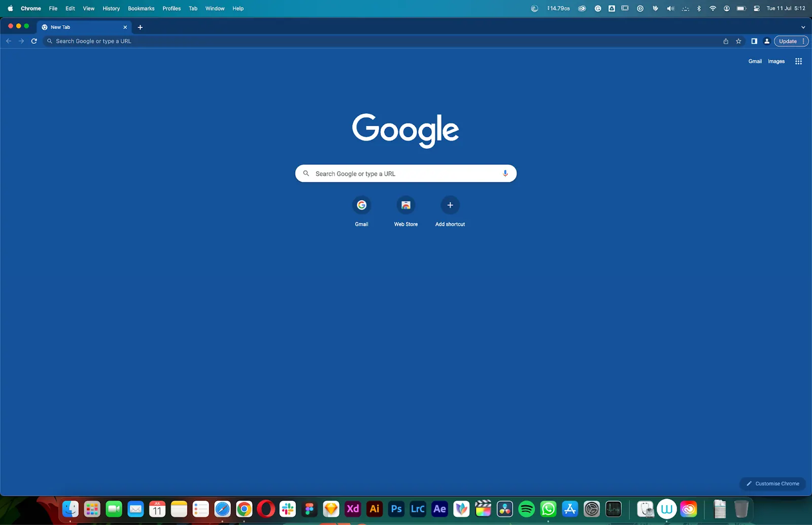Open the Window menu
The height and width of the screenshot is (525, 812).
pyautogui.click(x=215, y=9)
